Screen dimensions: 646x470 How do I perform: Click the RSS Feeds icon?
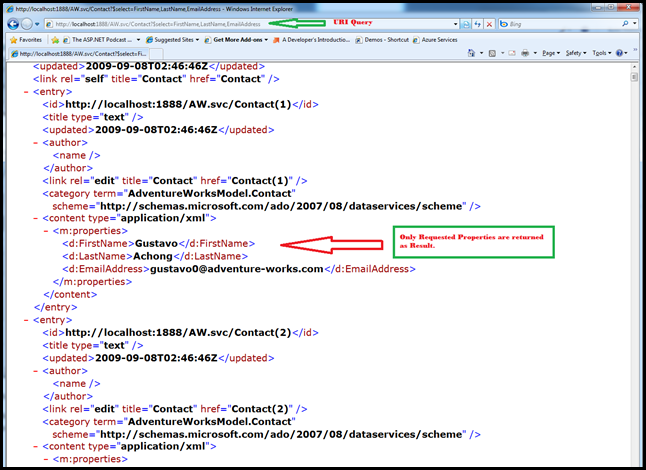click(492, 53)
